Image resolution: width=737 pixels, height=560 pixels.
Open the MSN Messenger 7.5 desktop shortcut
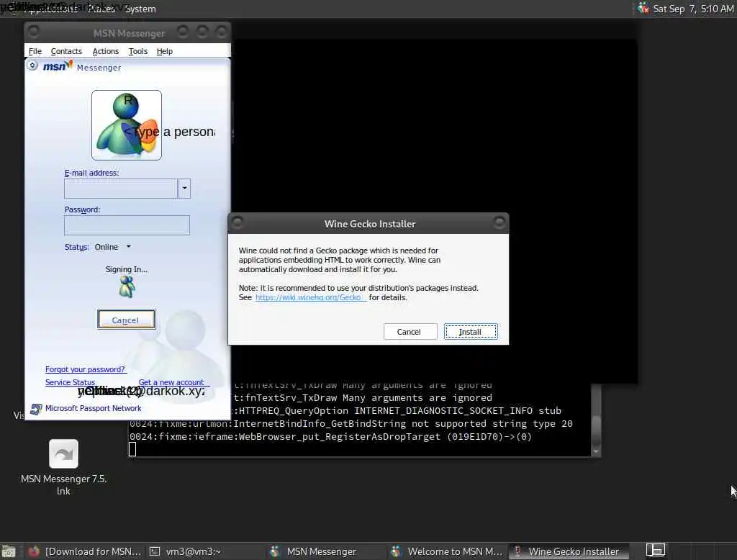pos(63,467)
